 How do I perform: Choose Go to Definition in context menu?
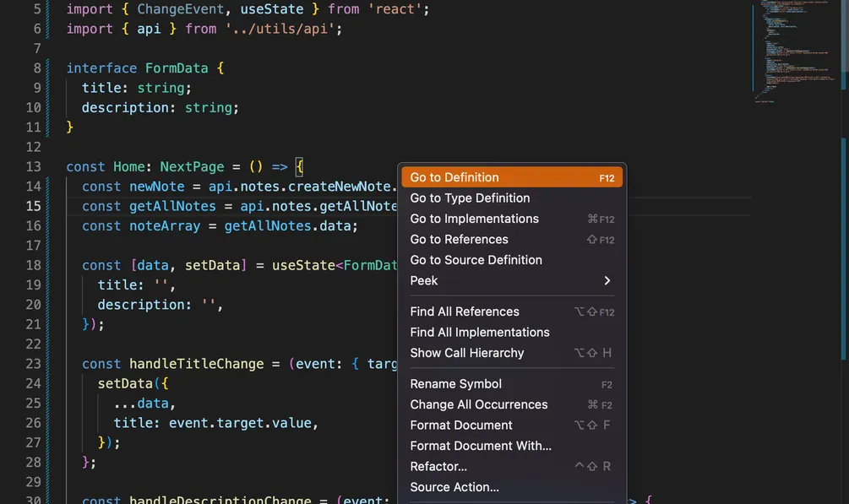pyautogui.click(x=512, y=177)
